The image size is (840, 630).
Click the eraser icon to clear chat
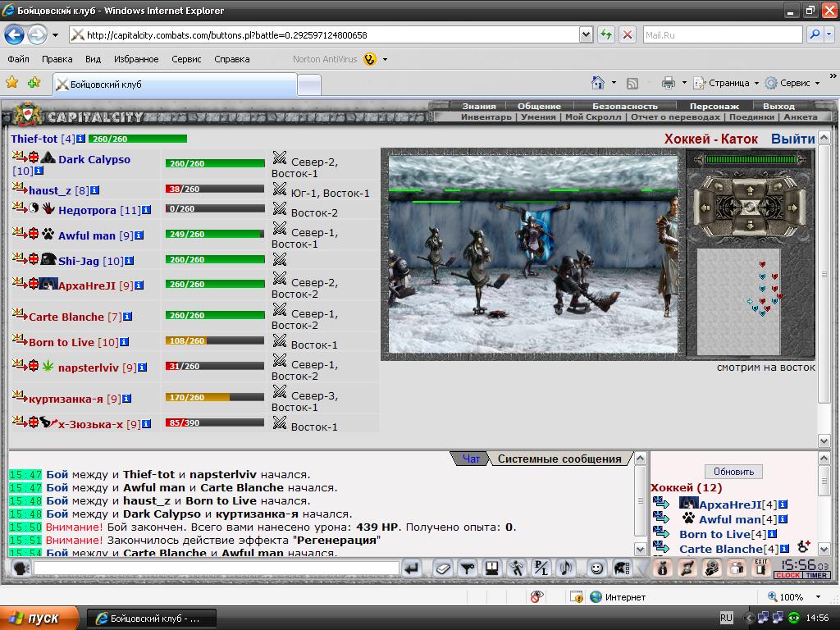pos(442,568)
